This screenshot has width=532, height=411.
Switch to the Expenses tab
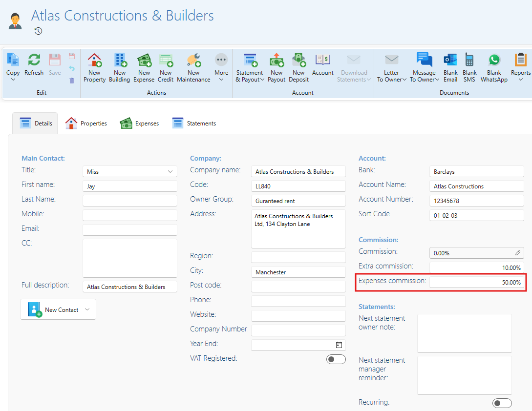(x=139, y=123)
